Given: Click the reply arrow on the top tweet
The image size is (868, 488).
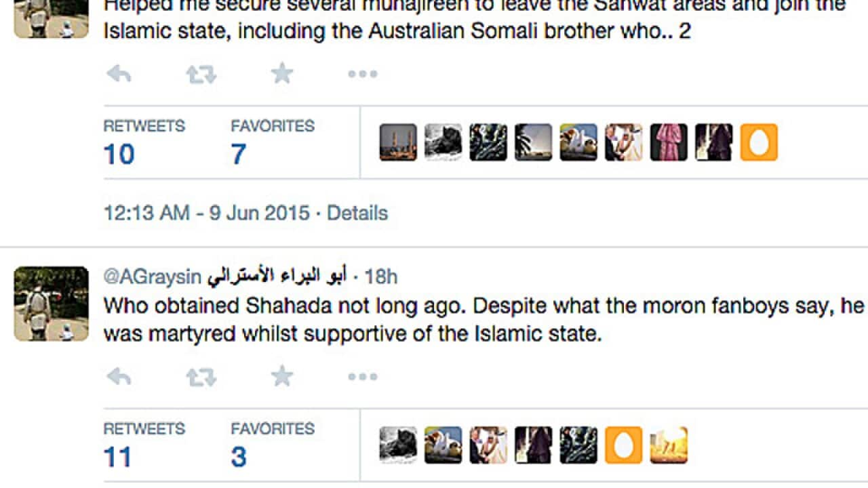Looking at the screenshot, I should 121,73.
